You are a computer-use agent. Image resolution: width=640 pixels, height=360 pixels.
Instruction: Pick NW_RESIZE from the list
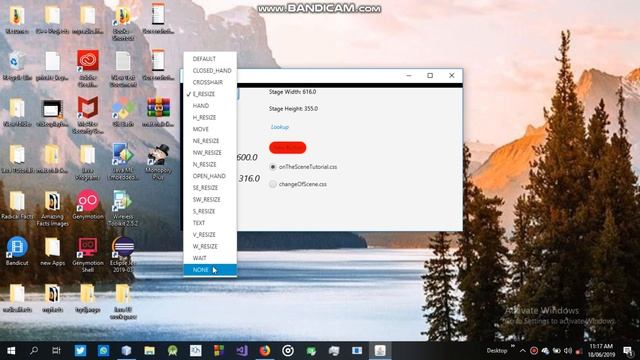click(210, 153)
